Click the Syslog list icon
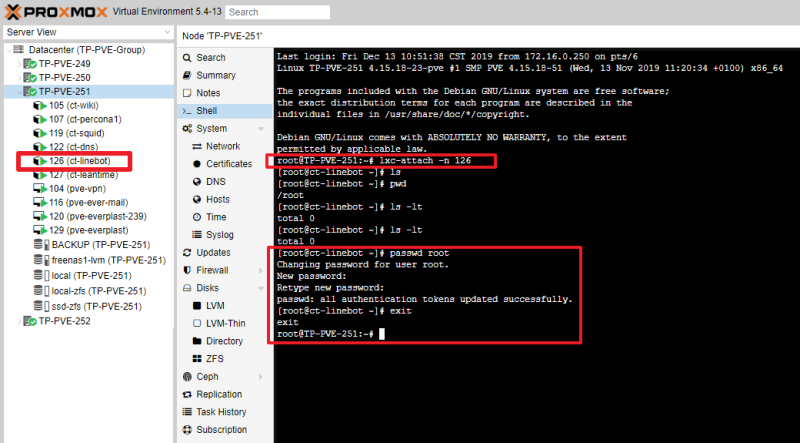Image resolution: width=800 pixels, height=443 pixels. tap(196, 235)
